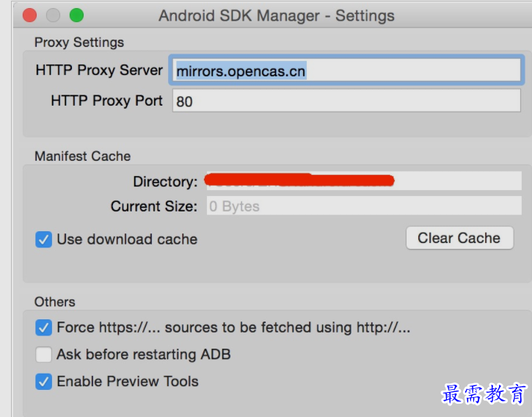Click the Manifest Cache section heading
Viewport: 532px width, 417px height.
[82, 156]
